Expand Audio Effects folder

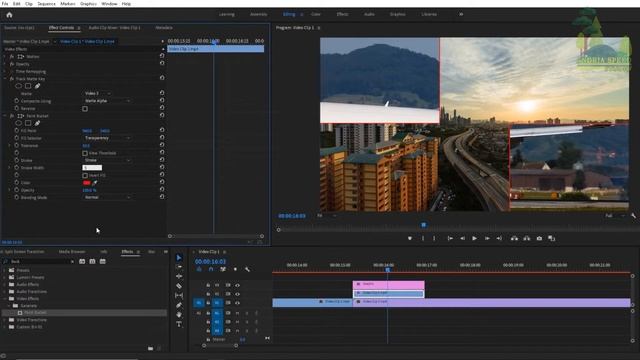point(4,284)
